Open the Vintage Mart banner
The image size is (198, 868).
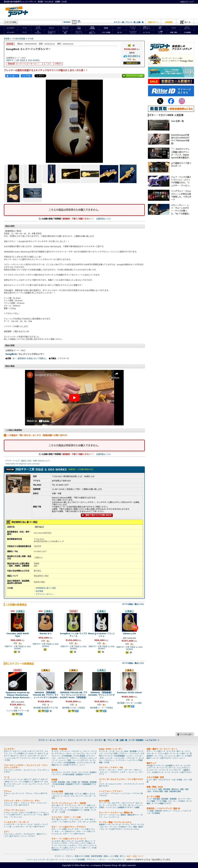point(171,60)
